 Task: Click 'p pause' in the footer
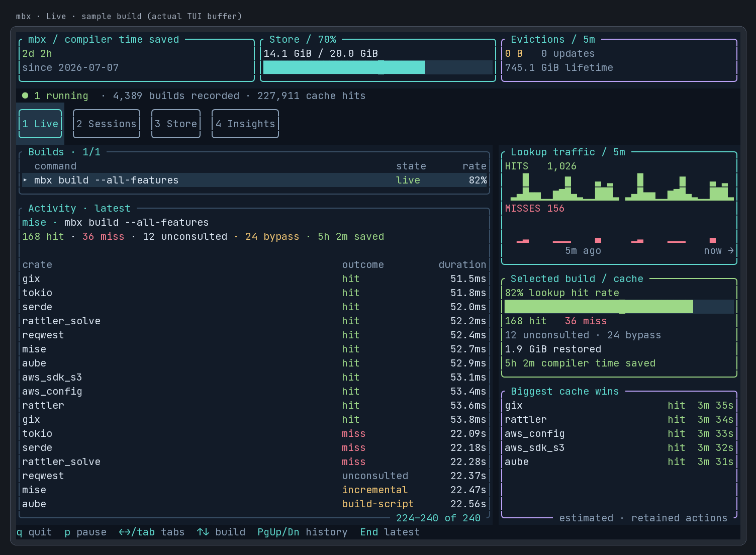click(x=85, y=532)
